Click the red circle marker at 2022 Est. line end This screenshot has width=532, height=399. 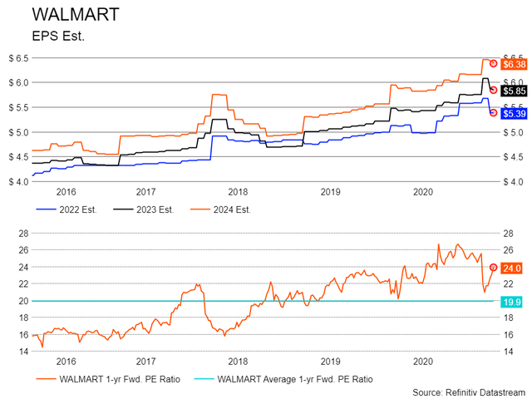pyautogui.click(x=493, y=113)
